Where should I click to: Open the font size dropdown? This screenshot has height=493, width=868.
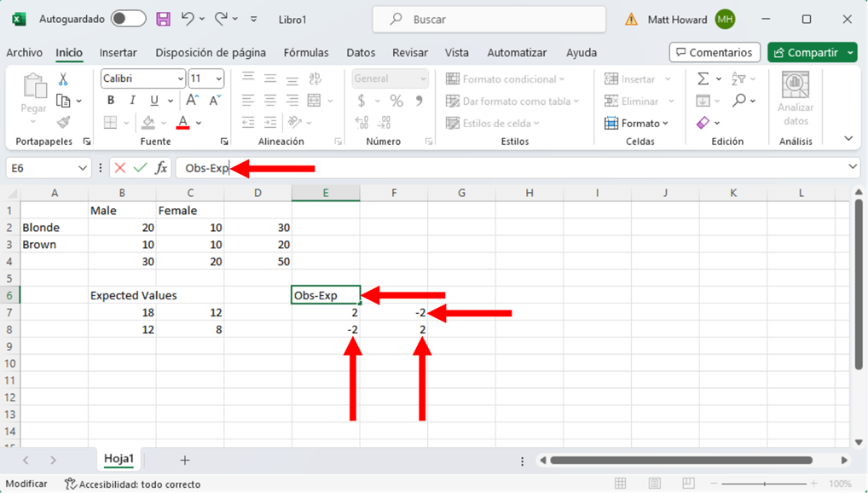click(218, 78)
